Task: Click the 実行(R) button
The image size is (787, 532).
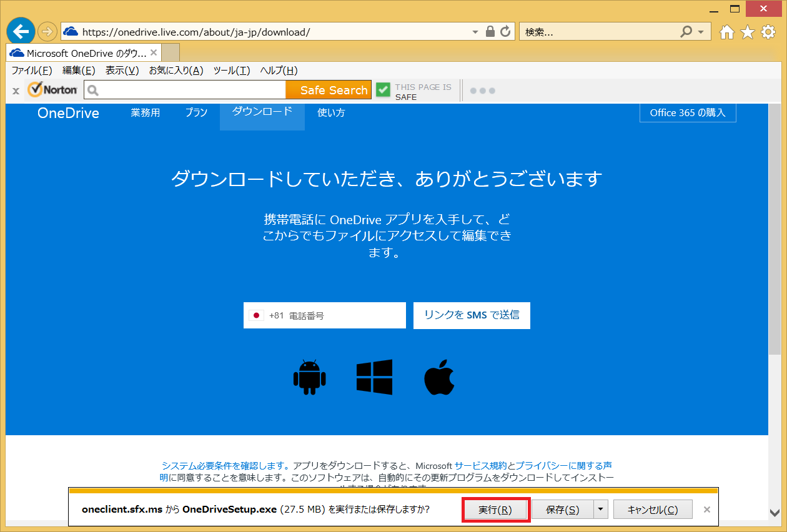Action: 495,510
